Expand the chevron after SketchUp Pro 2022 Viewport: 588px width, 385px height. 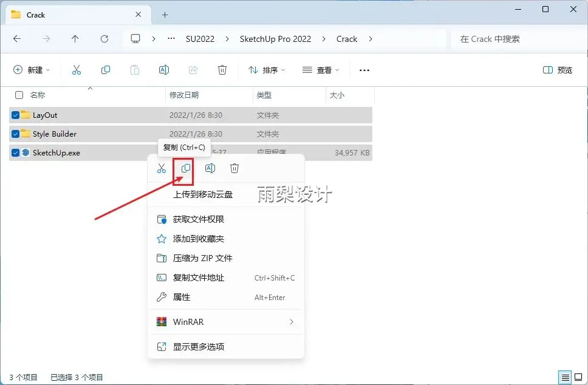(324, 39)
